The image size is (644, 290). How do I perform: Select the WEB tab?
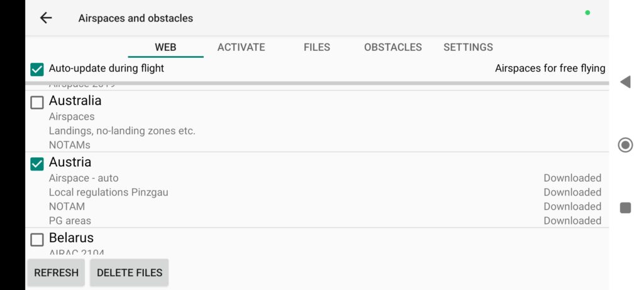165,47
